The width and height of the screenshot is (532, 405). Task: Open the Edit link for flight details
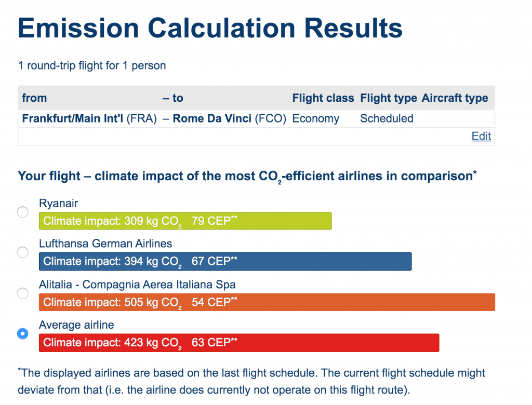click(x=481, y=136)
